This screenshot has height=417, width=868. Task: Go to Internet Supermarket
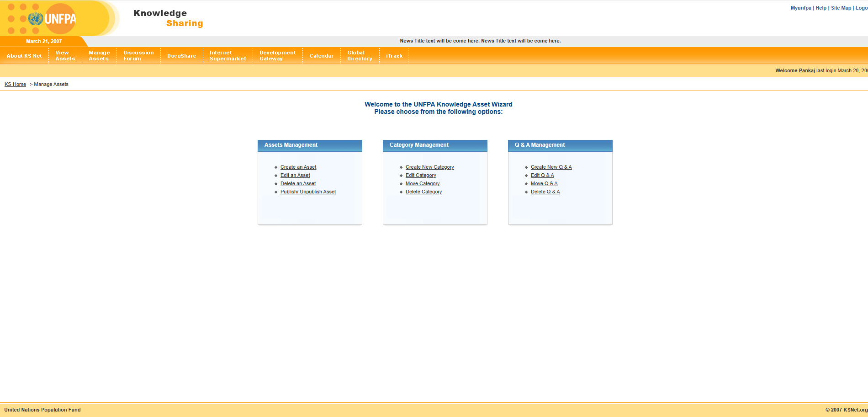228,56
